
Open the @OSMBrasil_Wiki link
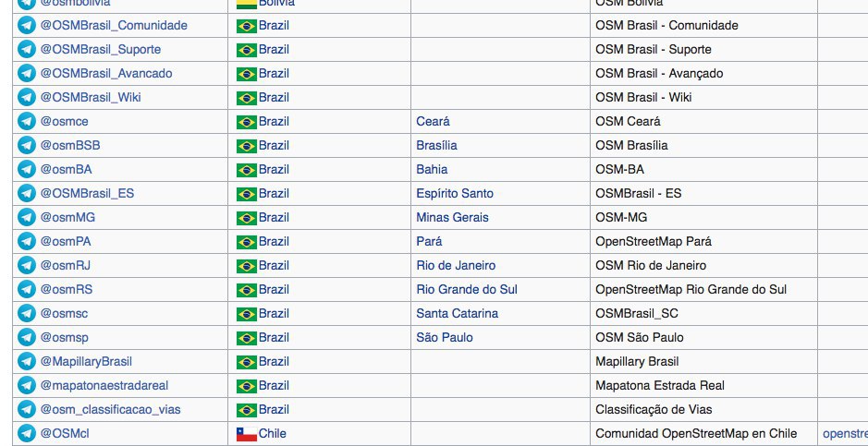coord(91,97)
